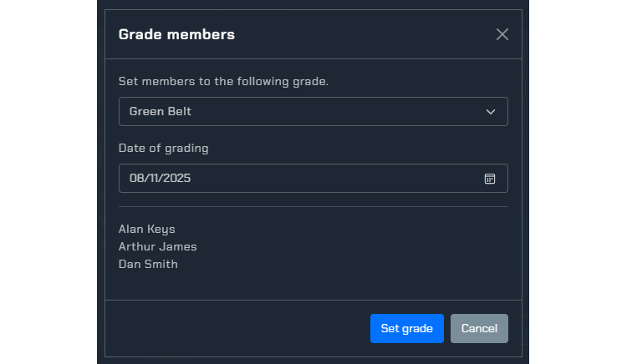The image size is (627, 364).
Task: Click the 'Set members to the following grade' label
Action: pyautogui.click(x=223, y=82)
